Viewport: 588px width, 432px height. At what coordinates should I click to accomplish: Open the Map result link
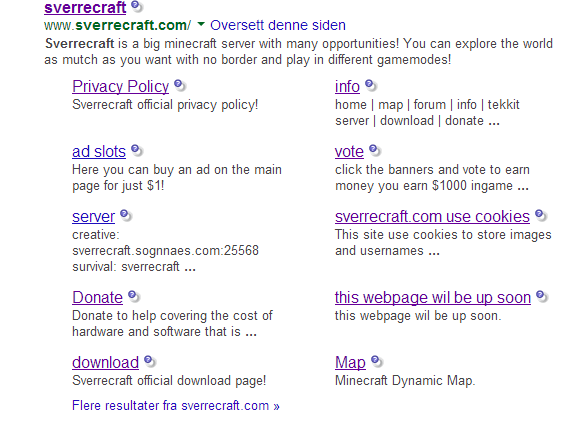350,362
